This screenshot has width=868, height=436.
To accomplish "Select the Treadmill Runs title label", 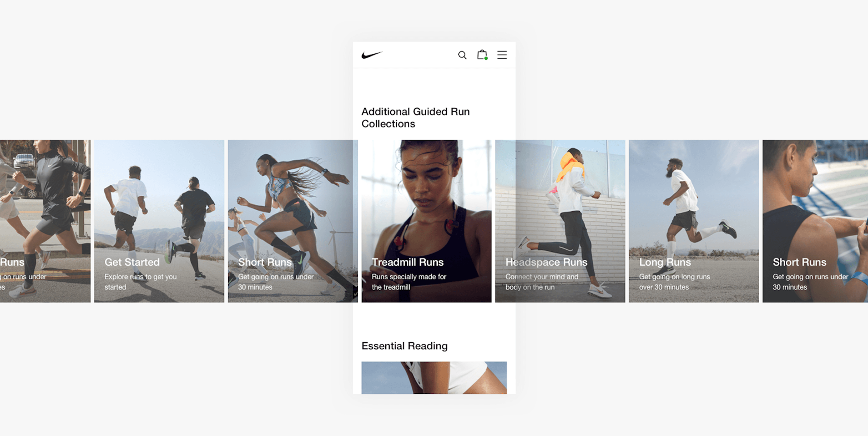I will (408, 262).
